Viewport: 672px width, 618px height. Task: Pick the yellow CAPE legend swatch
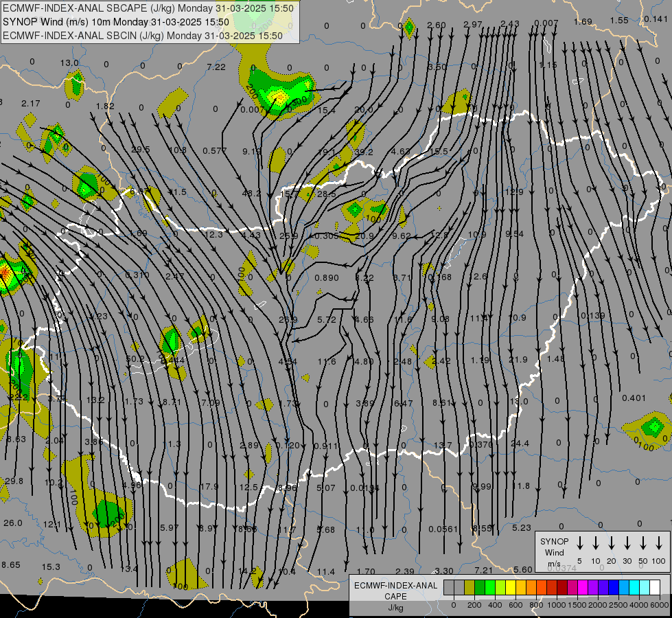point(511,587)
